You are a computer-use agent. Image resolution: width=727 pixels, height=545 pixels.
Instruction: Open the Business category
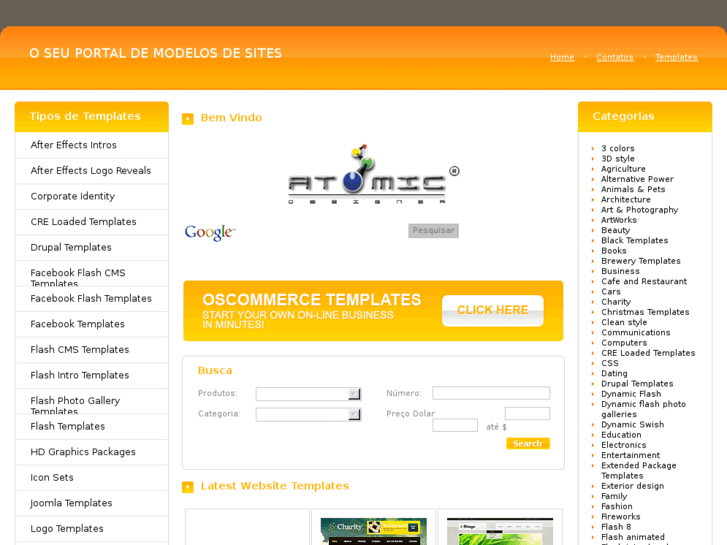pyautogui.click(x=620, y=271)
